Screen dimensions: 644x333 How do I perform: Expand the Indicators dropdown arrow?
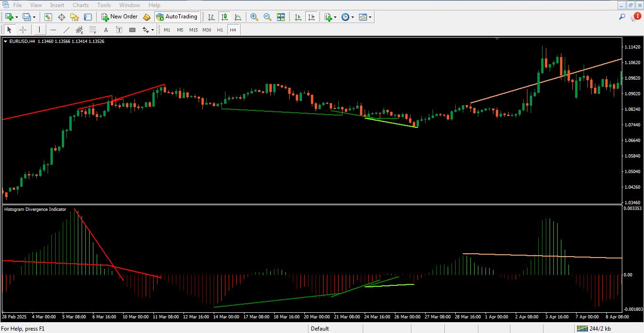point(335,17)
